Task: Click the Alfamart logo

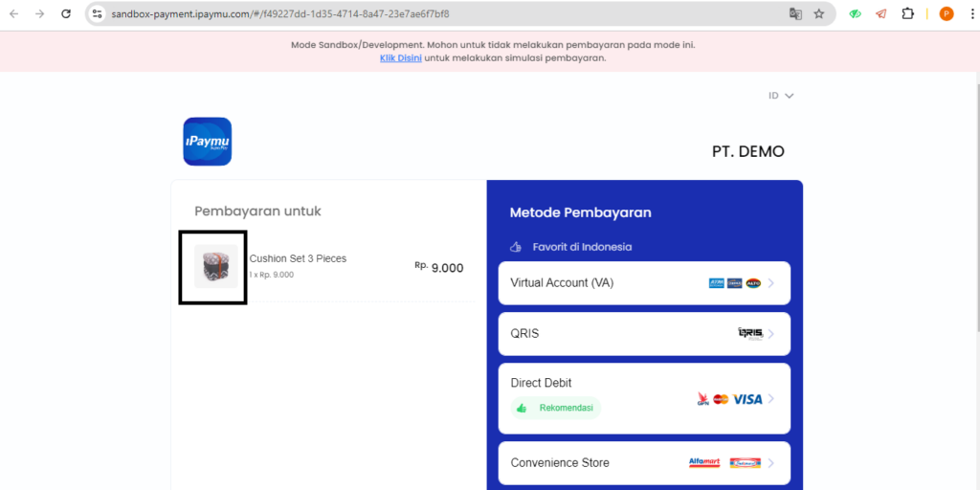Action: pos(703,463)
